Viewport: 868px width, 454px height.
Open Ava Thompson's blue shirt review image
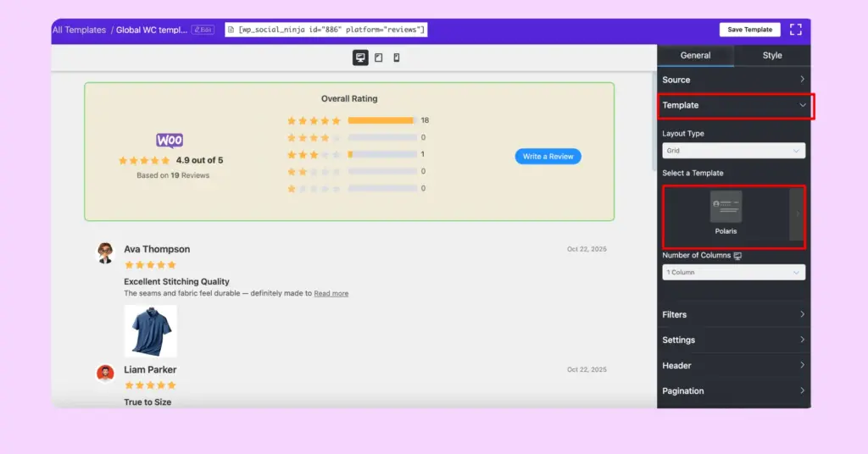(x=151, y=330)
